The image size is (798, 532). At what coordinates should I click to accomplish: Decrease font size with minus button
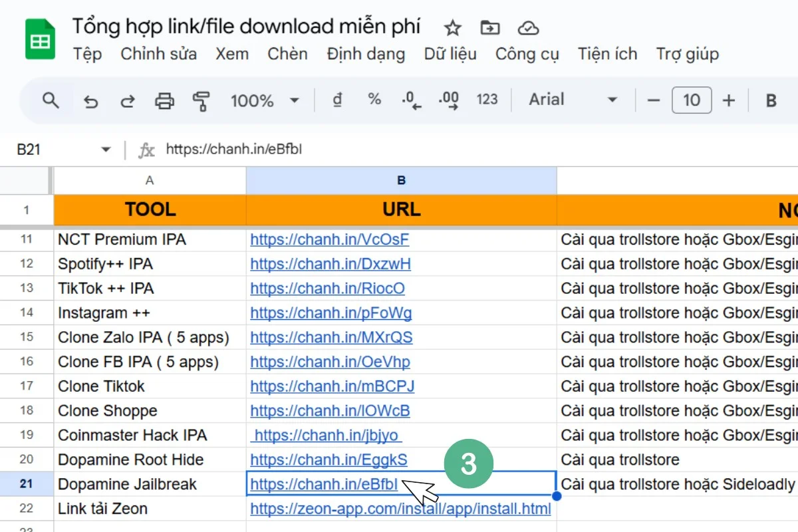click(x=654, y=100)
